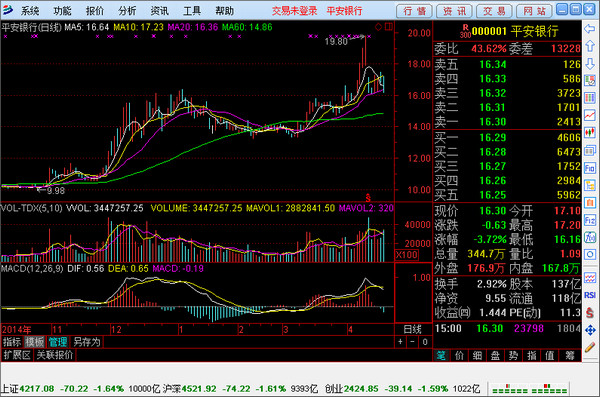Click the 000001 stock code

(x=489, y=31)
